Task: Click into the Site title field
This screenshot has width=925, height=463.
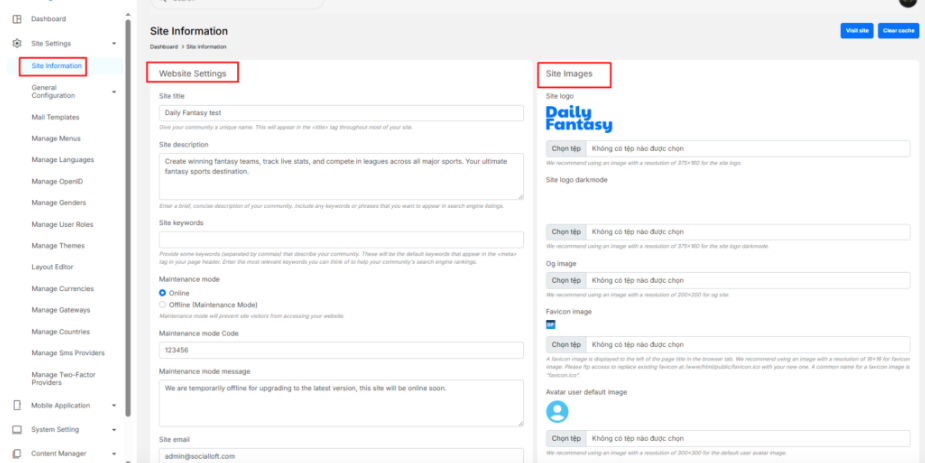Action: [x=341, y=114]
